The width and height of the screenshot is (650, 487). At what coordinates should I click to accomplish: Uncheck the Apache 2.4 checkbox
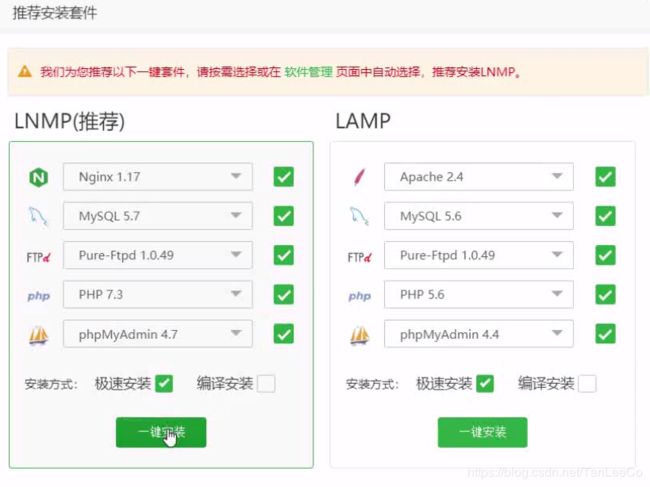tap(605, 177)
